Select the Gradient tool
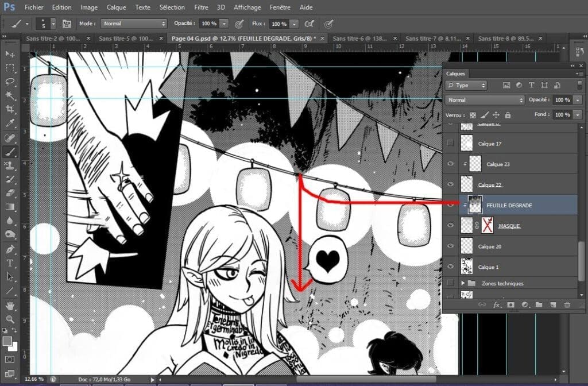The image size is (588, 386). point(10,207)
